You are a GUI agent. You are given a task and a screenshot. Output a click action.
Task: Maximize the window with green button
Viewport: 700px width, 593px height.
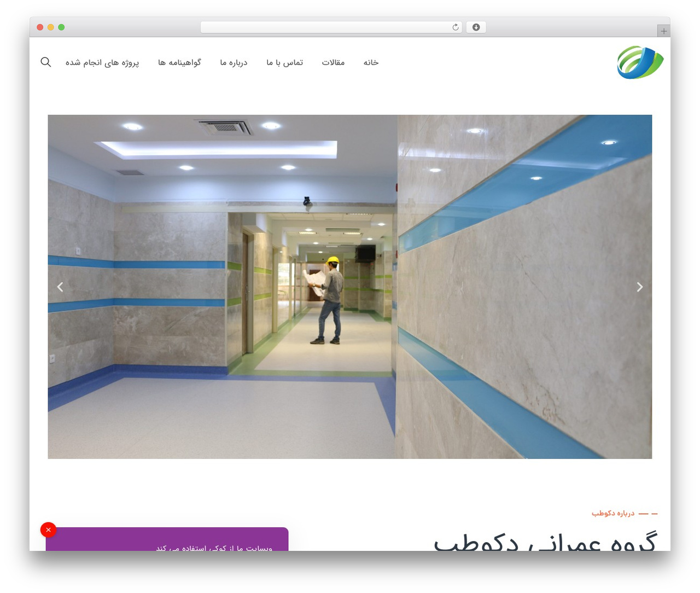click(61, 27)
